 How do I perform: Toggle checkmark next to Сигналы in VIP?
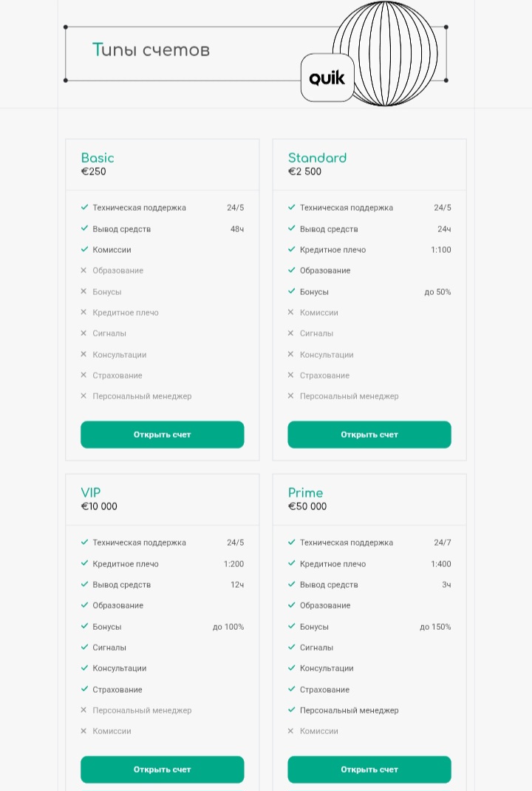coord(84,647)
